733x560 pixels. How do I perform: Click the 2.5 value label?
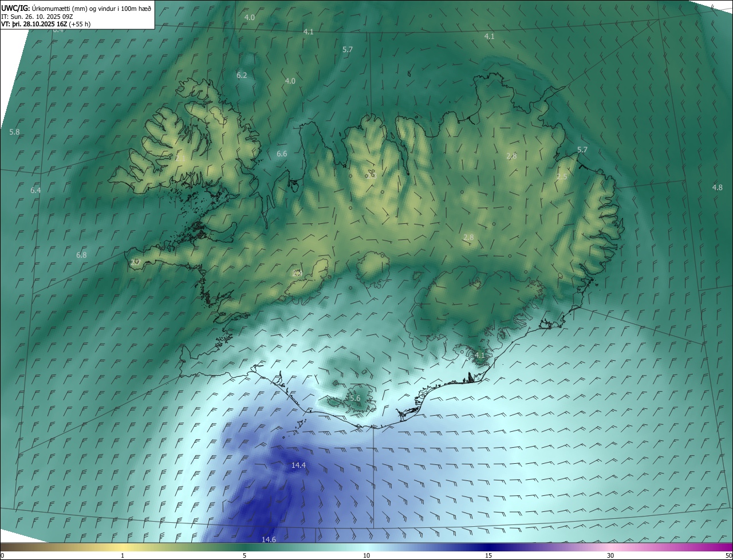561,177
